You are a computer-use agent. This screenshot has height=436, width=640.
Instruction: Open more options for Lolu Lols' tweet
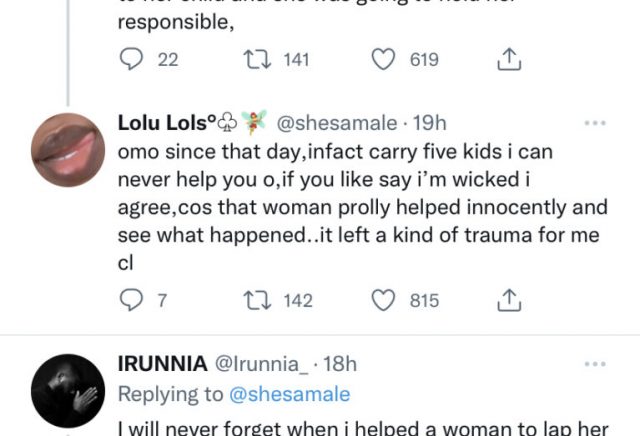pos(595,124)
